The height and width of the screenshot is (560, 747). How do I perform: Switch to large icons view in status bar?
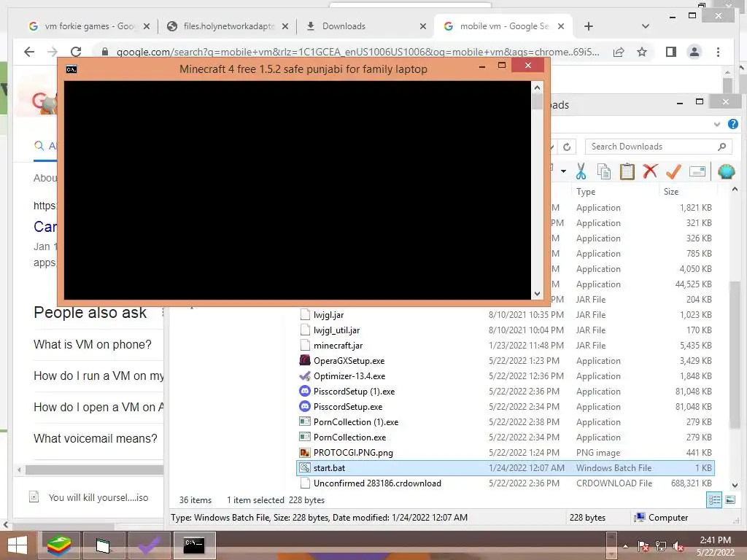tap(729, 500)
